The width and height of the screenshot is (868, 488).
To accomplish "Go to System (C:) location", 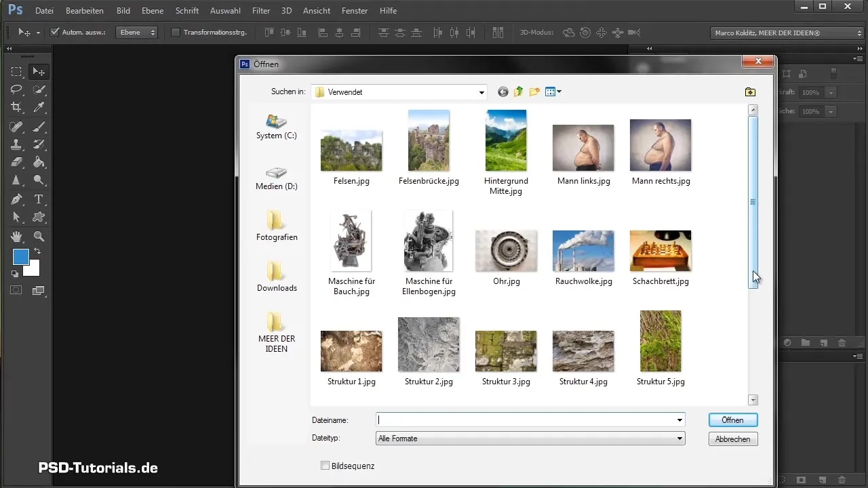I will [277, 127].
